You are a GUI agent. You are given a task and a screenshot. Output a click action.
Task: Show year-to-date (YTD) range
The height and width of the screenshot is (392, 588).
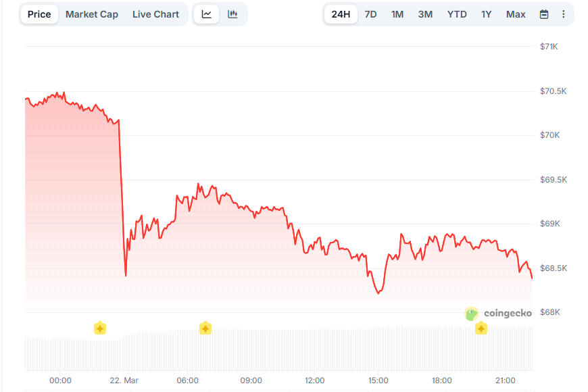[457, 14]
